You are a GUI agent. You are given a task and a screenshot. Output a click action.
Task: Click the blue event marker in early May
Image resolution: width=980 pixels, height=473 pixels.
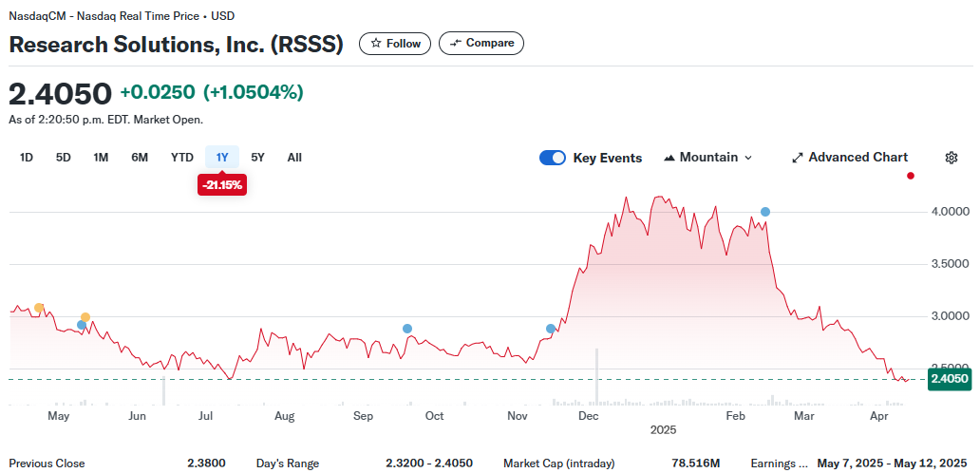point(82,325)
